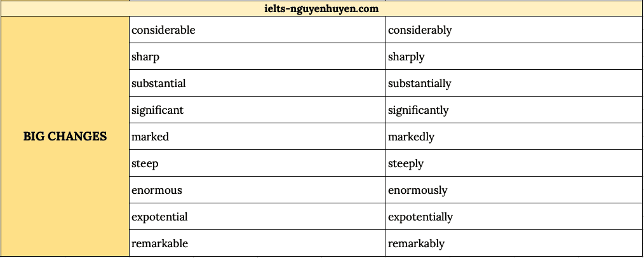Select the BIG CHANGES merged cell
This screenshot has height=258, width=644.
65,137
